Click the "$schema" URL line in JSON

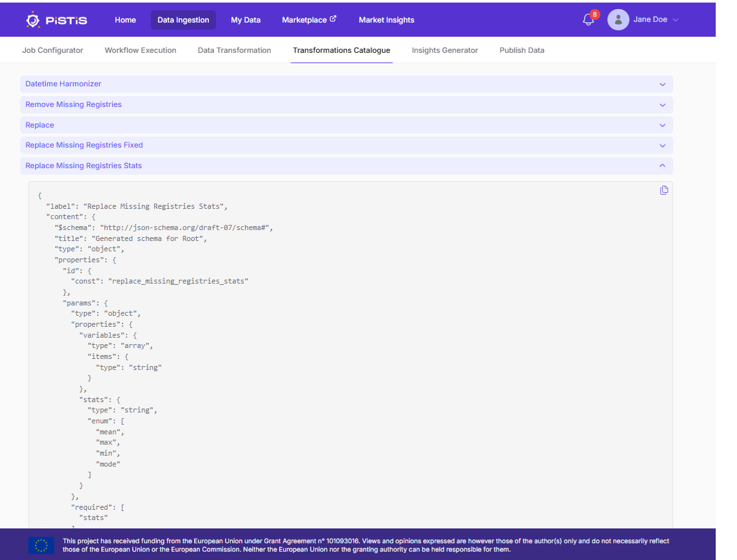(x=164, y=227)
